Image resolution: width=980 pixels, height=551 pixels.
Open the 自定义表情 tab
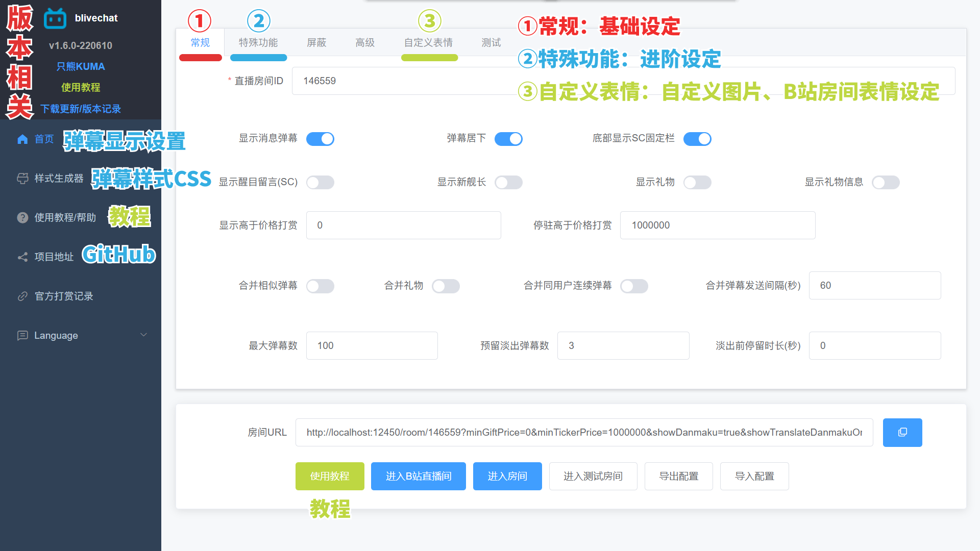428,43
